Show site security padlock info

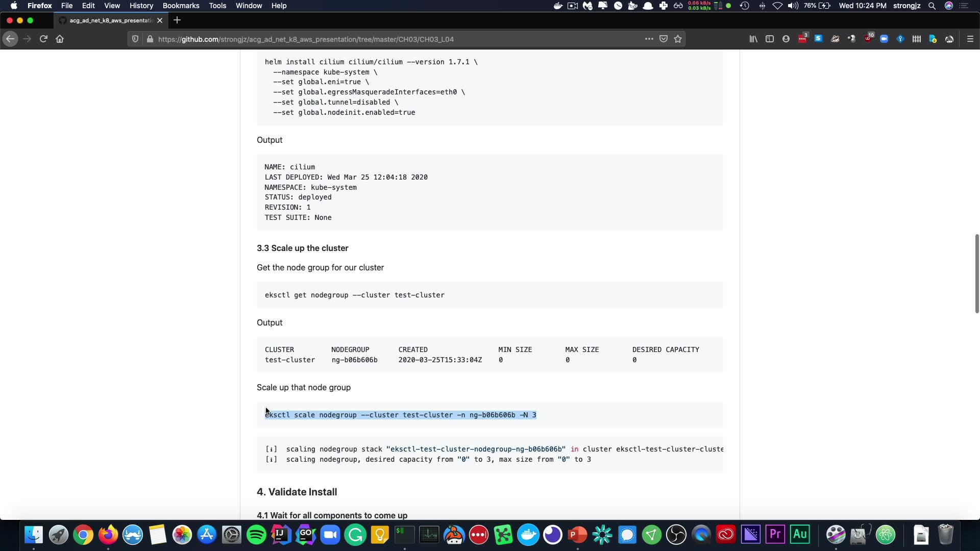(150, 39)
